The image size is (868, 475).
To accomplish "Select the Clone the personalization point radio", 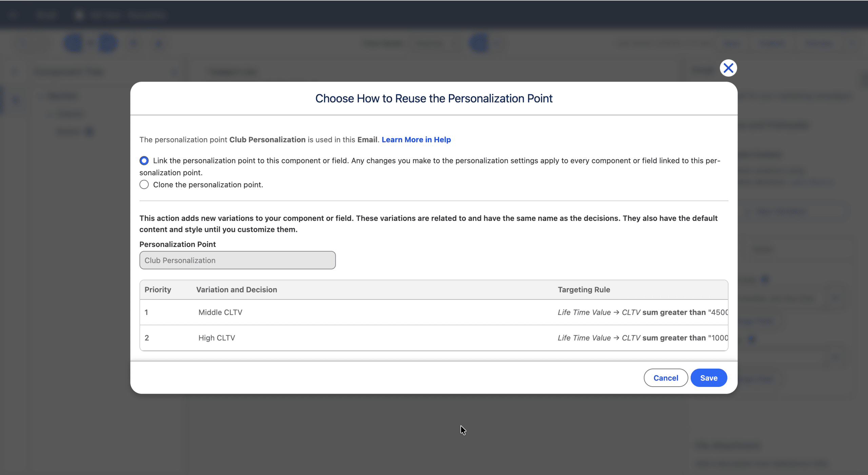I will (144, 185).
